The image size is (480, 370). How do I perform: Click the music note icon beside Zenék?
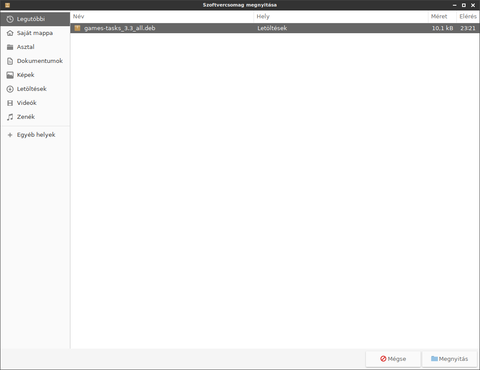[x=10, y=117]
